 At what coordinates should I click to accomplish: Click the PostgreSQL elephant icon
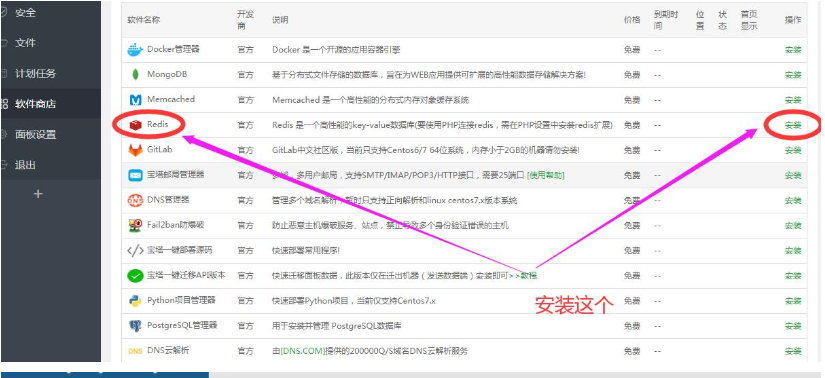[x=135, y=326]
